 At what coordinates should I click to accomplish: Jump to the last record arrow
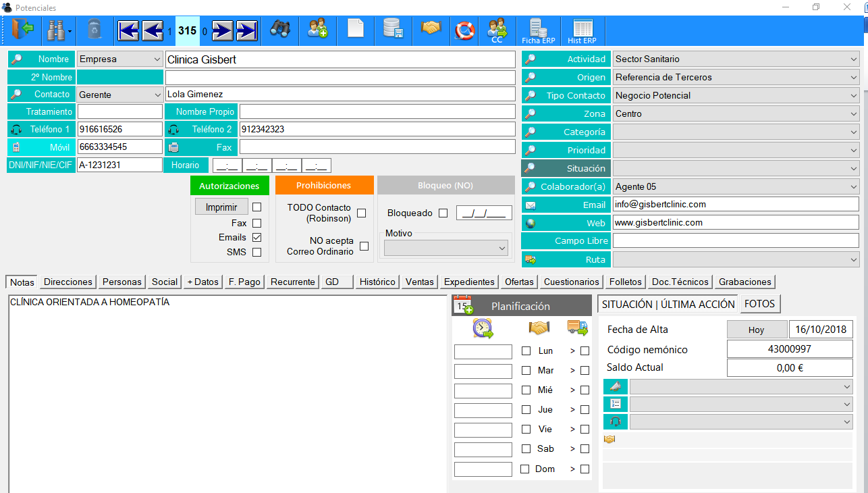click(x=246, y=30)
